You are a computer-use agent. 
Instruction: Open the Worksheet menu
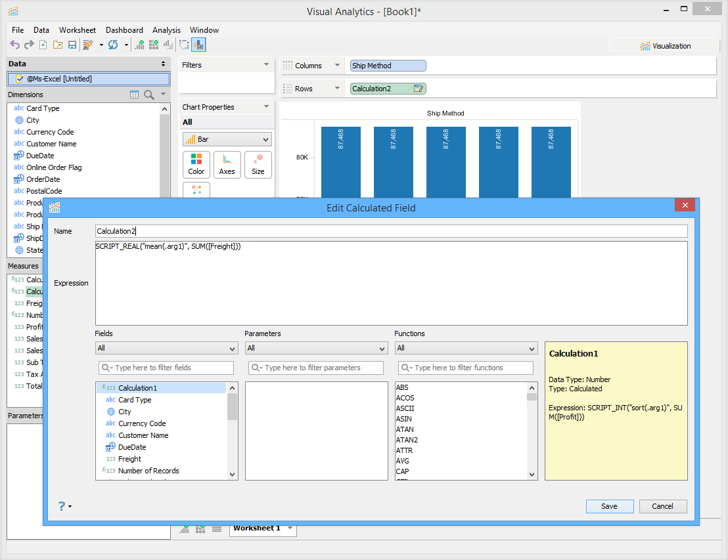pyautogui.click(x=77, y=30)
